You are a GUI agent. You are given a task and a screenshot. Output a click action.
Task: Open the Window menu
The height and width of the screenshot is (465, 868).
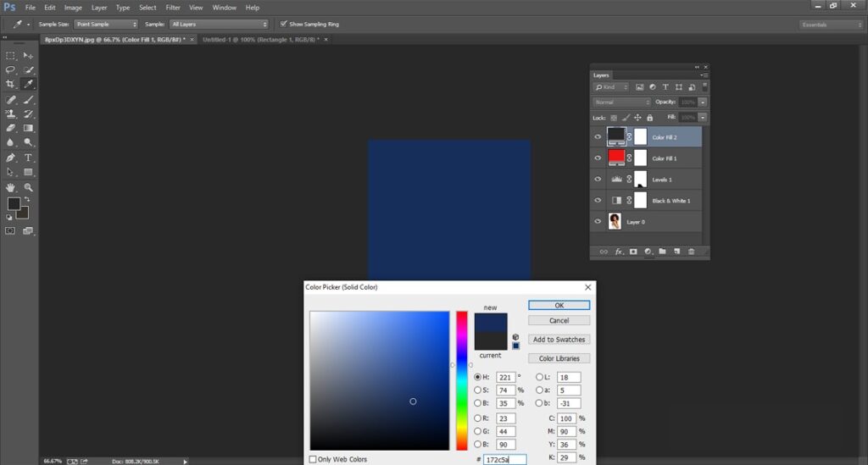(224, 8)
